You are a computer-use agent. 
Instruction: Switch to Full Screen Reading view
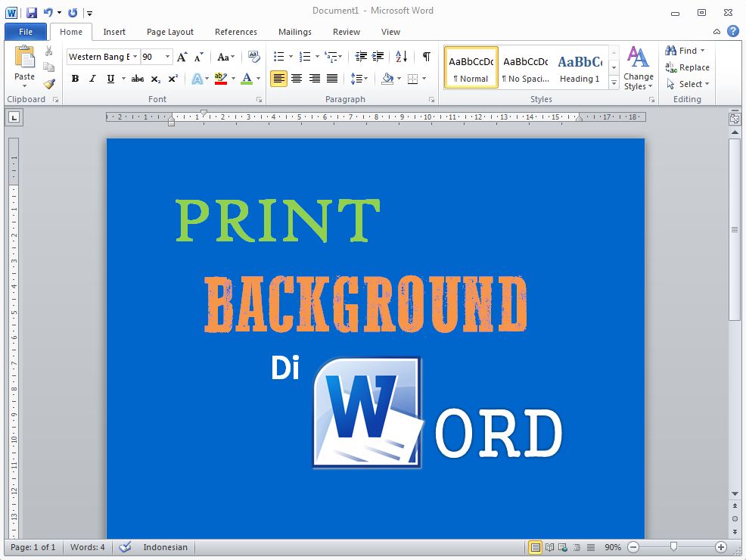549,548
